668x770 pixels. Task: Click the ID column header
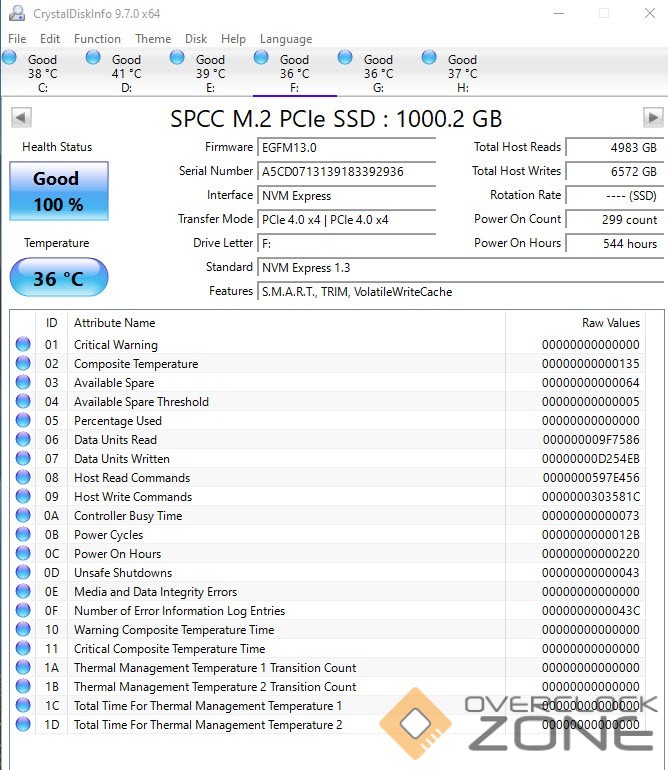click(x=52, y=323)
